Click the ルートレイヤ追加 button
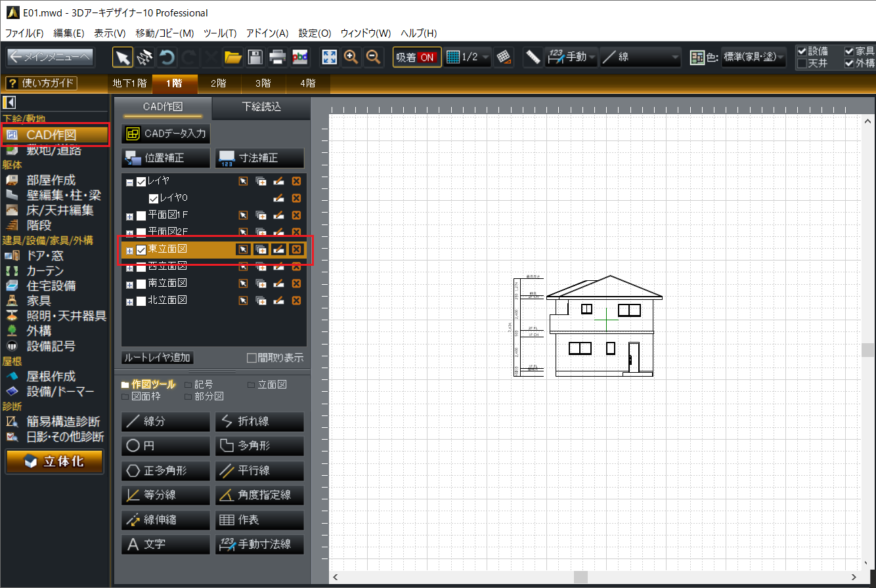876x588 pixels. coord(158,358)
